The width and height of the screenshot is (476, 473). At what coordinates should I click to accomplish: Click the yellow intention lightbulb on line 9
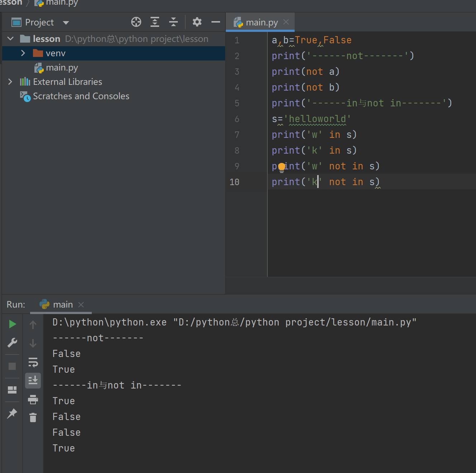282,167
